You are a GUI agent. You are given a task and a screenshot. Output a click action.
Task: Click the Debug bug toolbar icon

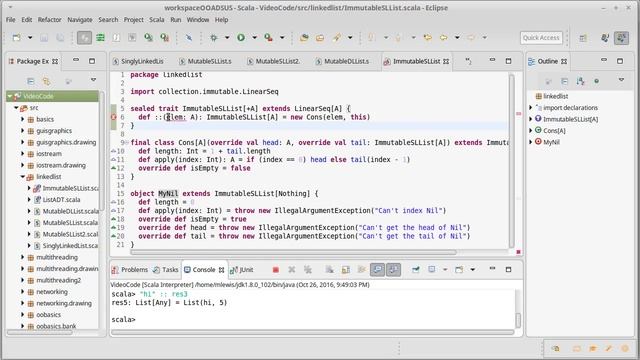(213, 38)
